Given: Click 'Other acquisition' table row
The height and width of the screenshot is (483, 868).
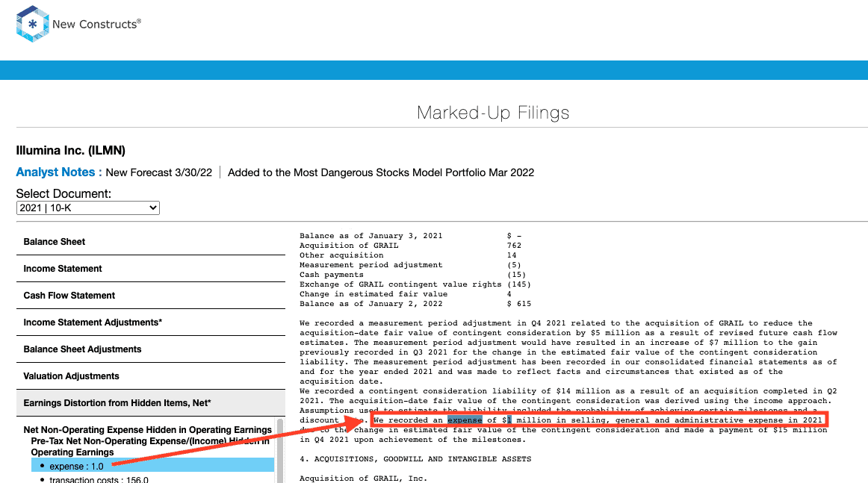Looking at the screenshot, I should (408, 255).
